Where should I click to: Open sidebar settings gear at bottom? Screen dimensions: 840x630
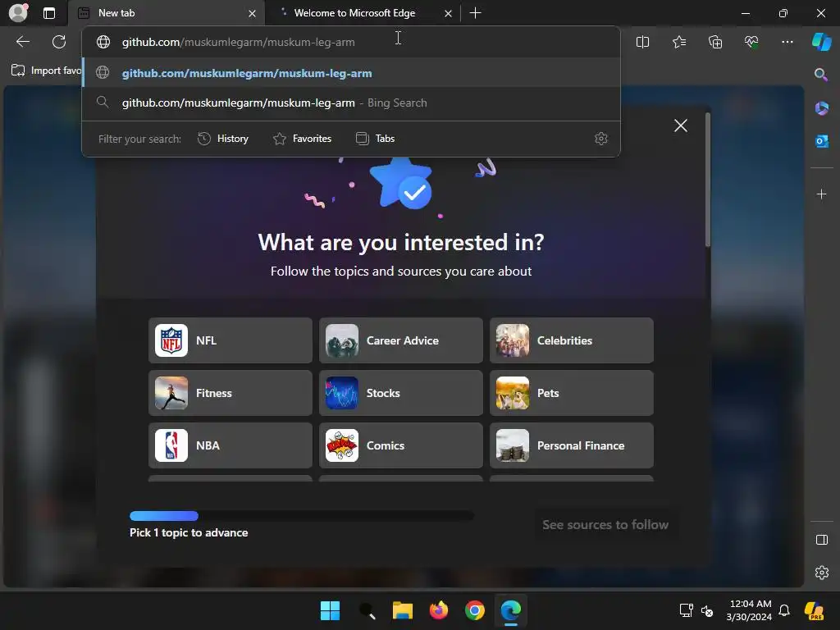tap(821, 573)
